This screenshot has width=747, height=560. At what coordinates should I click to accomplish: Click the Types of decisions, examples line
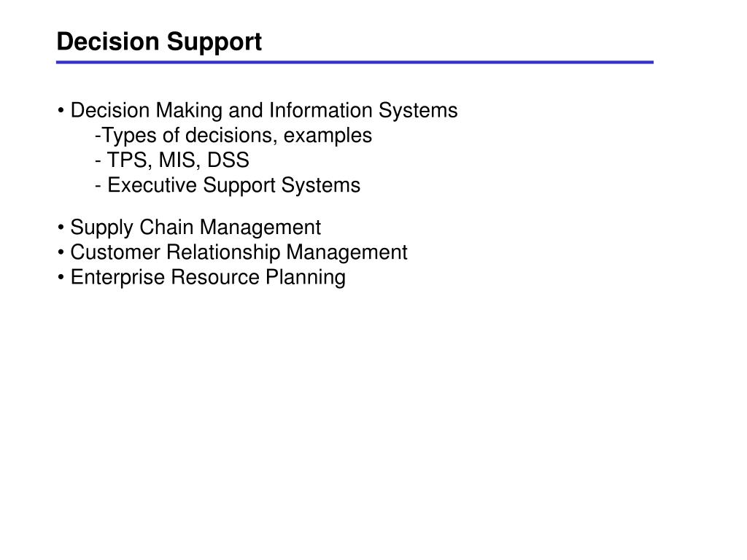[233, 136]
